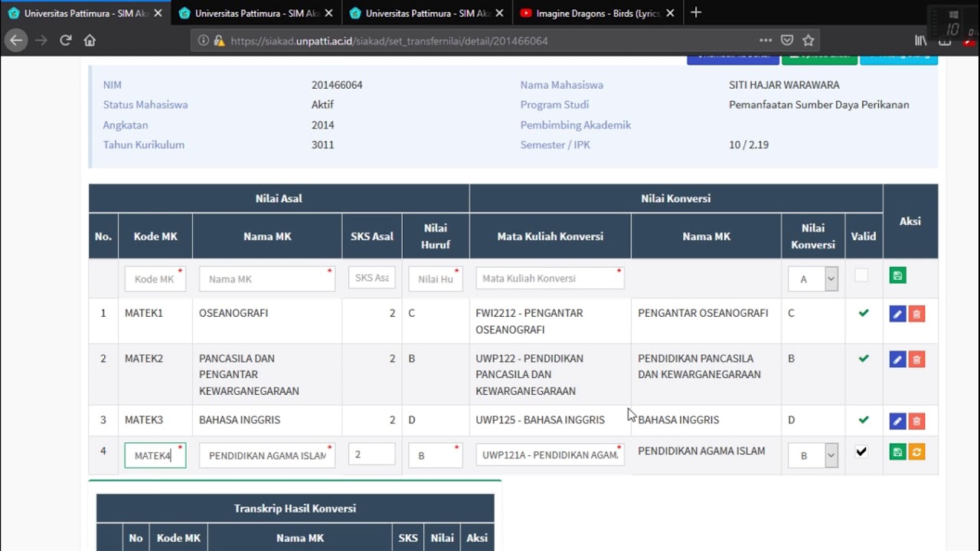Screen dimensions: 980x551
Task: Click the empty Nilai Huruf input field
Action: pos(436,279)
